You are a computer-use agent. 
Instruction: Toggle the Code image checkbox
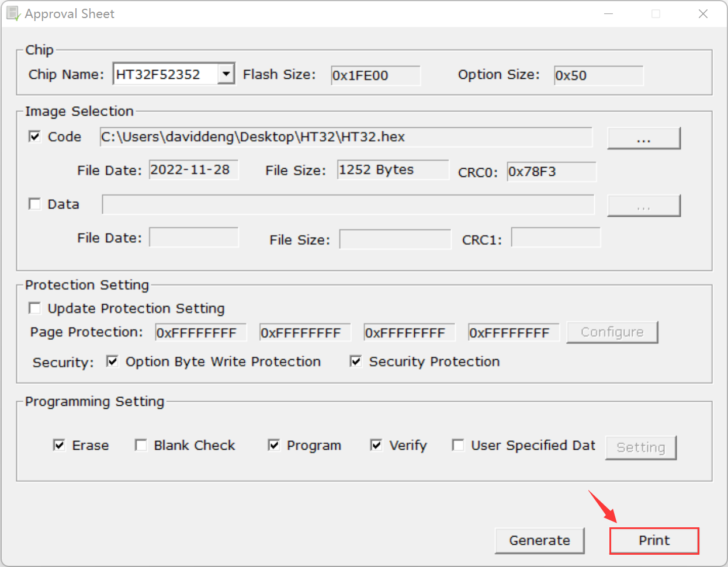point(35,137)
